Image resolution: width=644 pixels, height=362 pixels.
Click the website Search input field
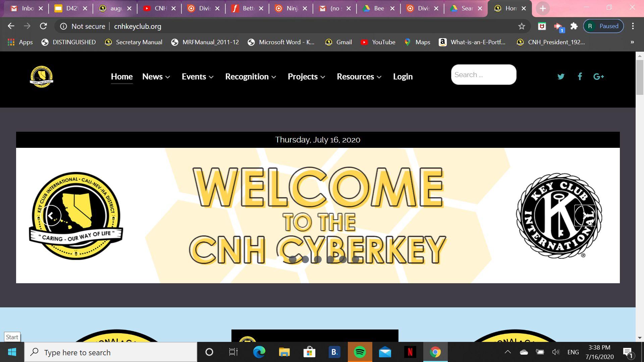483,75
